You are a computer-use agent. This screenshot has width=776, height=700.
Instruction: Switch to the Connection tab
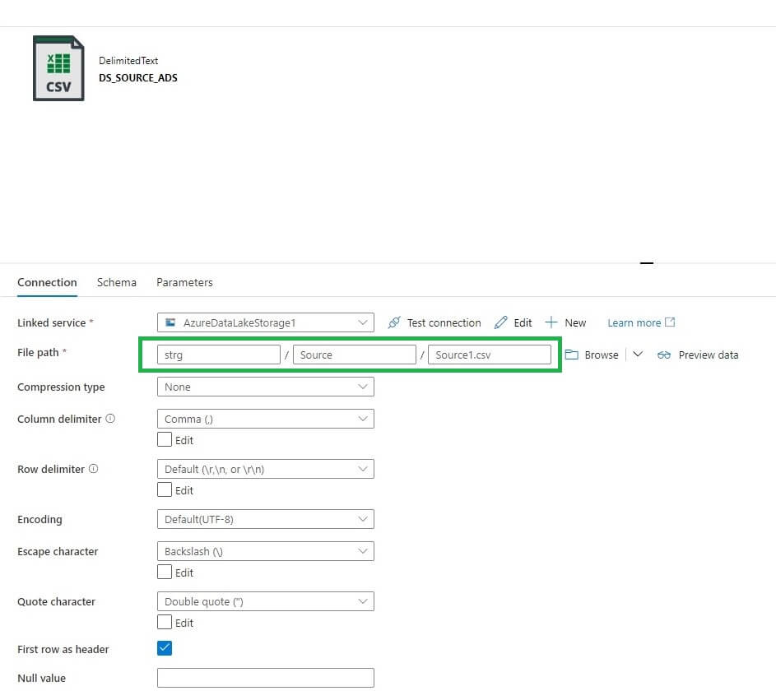47,282
